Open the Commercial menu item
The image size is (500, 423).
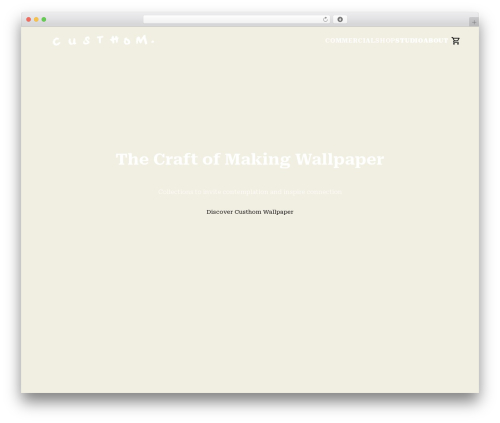click(350, 41)
